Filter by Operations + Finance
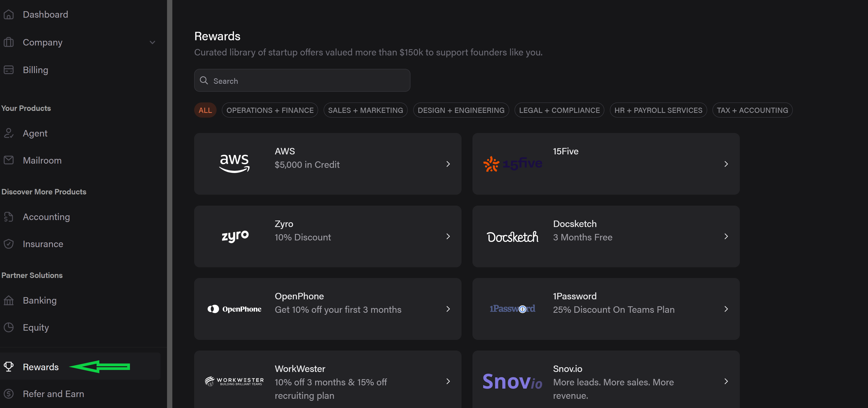868x408 pixels. tap(270, 110)
